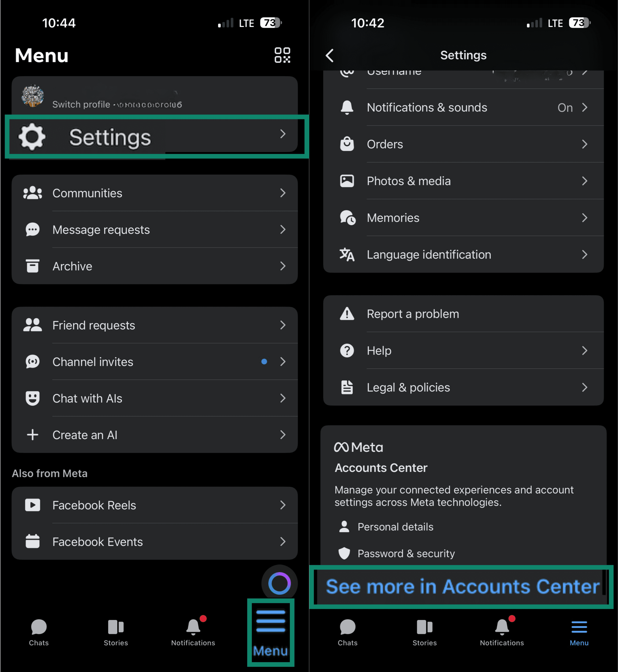This screenshot has height=672, width=618.
Task: Open Settings with the gear icon
Action: (x=32, y=137)
